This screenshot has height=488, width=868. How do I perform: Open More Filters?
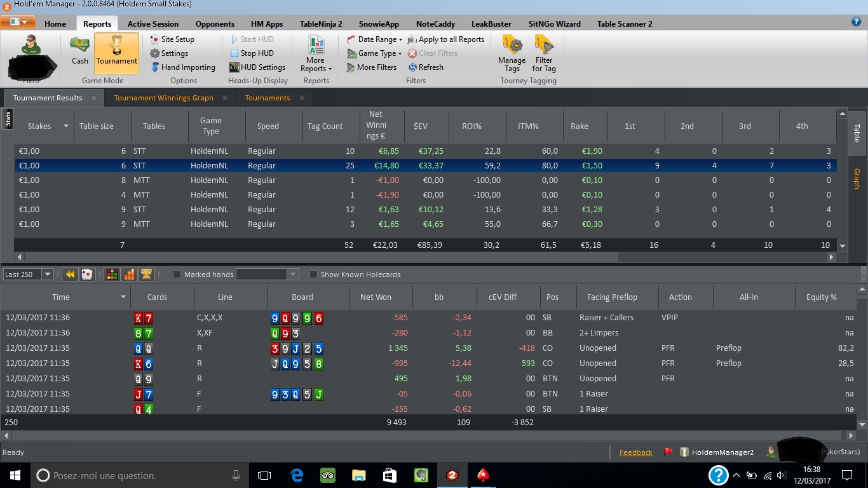372,67
